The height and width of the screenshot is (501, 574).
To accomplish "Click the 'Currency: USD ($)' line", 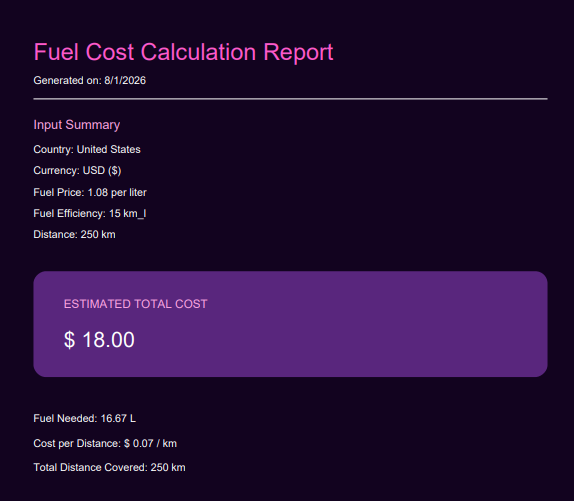I will click(x=77, y=171).
